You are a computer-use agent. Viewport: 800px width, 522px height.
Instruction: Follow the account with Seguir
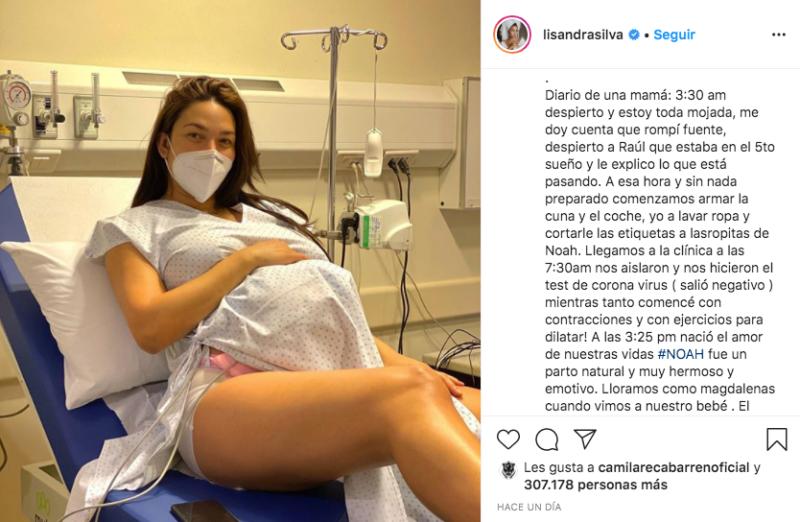674,35
